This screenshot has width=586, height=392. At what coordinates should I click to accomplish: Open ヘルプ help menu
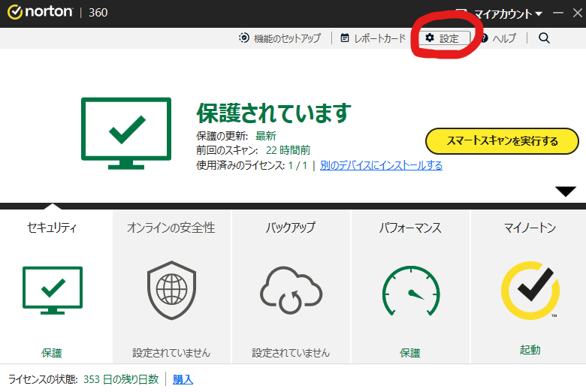tap(499, 38)
